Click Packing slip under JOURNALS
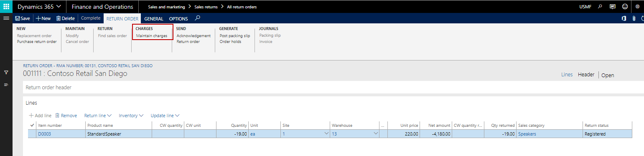This screenshot has width=644, height=156. coord(270,35)
